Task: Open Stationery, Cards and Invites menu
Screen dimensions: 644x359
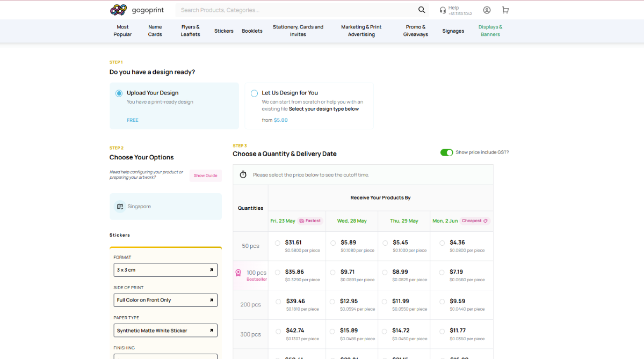Action: click(298, 31)
